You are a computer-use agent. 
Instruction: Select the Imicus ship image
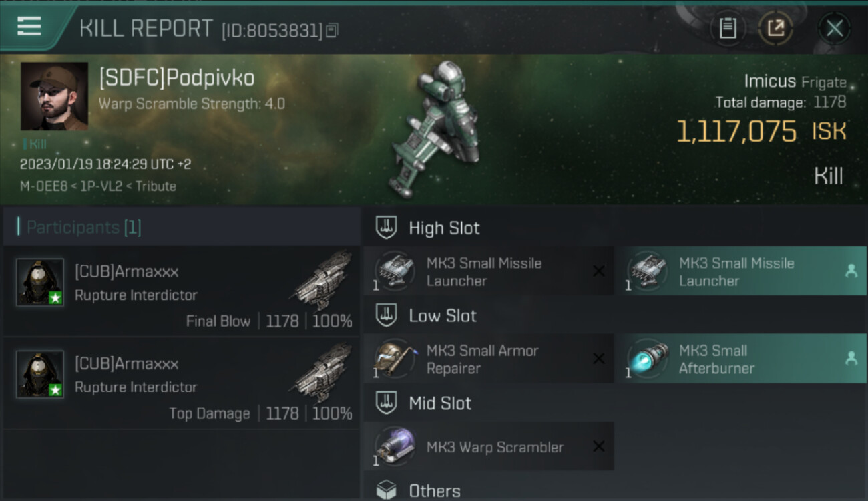434,128
